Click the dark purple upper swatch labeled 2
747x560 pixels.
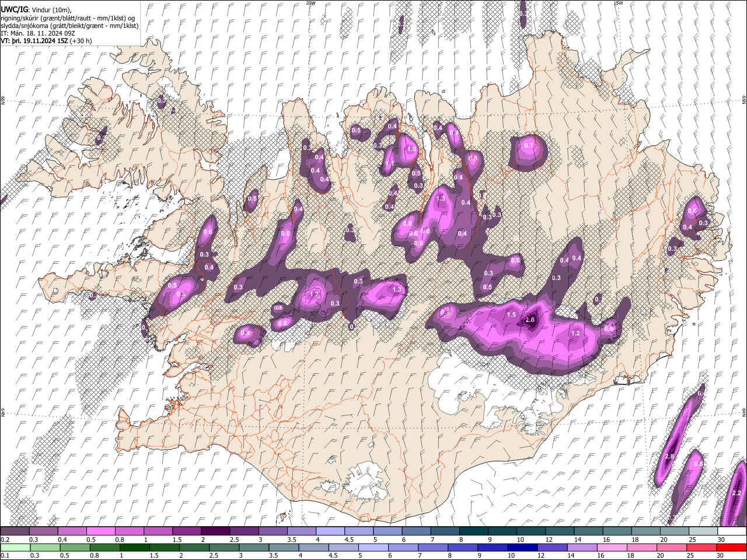(215, 531)
